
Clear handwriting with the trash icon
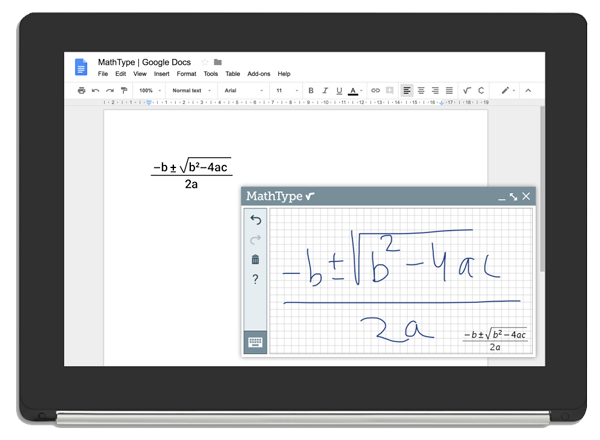(256, 259)
